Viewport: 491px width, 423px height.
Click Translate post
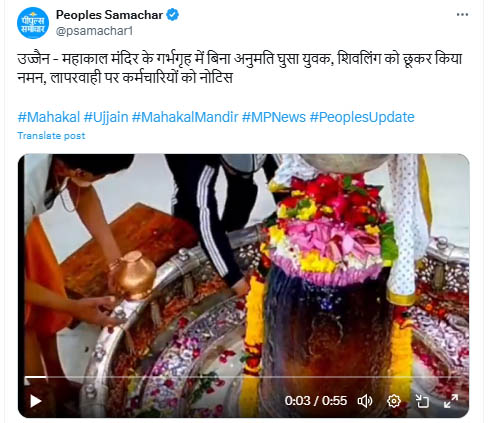tap(51, 136)
